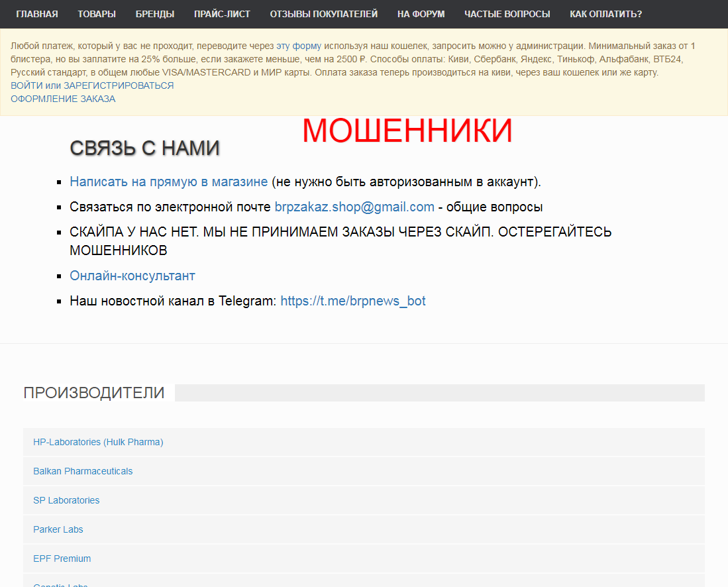Select HP-Laboratories (Hulk Pharma) manufacturer
The width and height of the screenshot is (728, 587).
98,442
